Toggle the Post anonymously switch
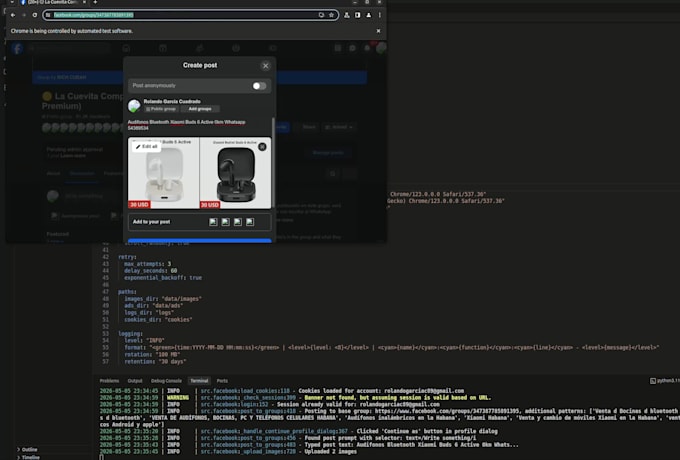The width and height of the screenshot is (680, 460). [x=259, y=86]
